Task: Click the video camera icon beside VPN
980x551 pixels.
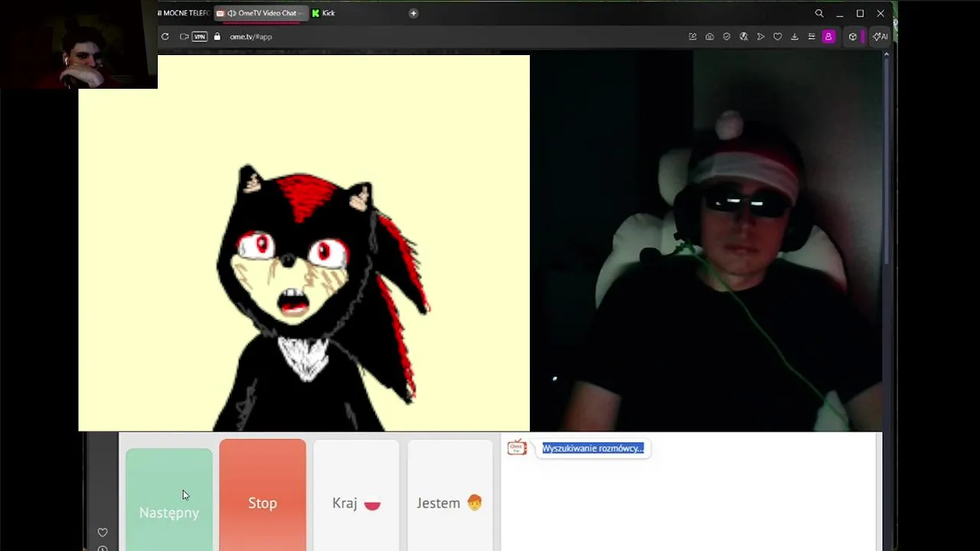Action: [184, 37]
